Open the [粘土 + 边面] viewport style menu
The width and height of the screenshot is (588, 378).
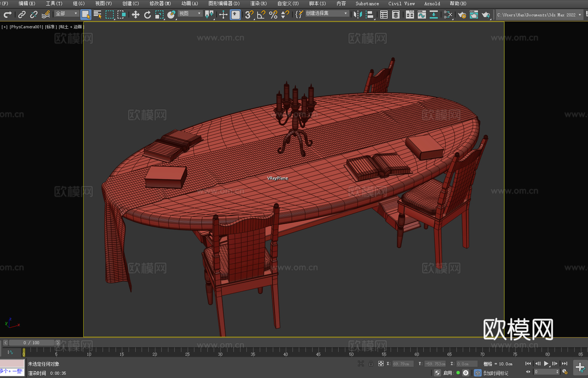(71, 27)
